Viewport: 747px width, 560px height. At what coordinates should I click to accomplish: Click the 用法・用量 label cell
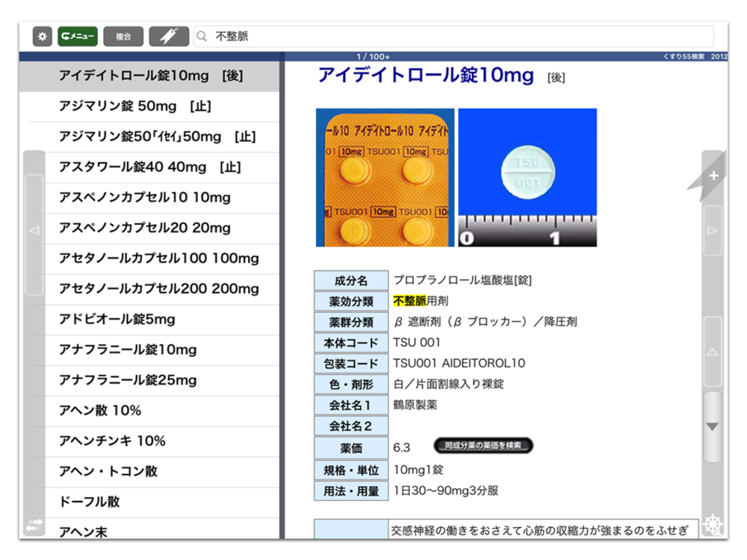(x=351, y=491)
